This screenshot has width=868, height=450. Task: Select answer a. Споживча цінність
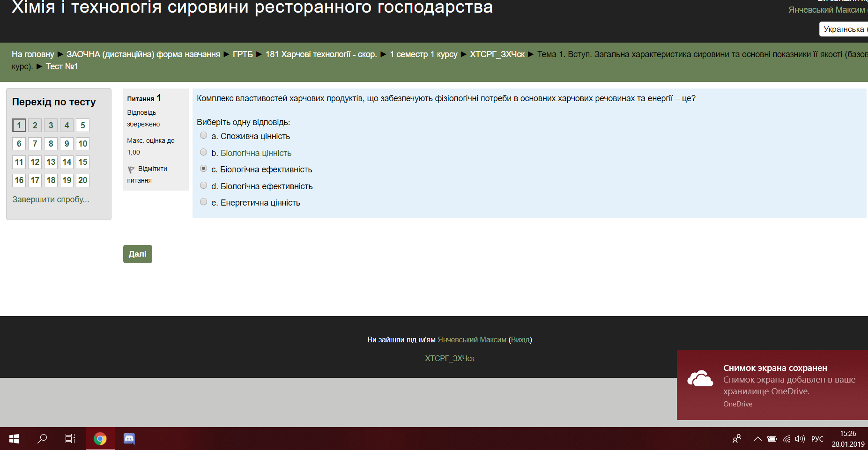coord(203,136)
